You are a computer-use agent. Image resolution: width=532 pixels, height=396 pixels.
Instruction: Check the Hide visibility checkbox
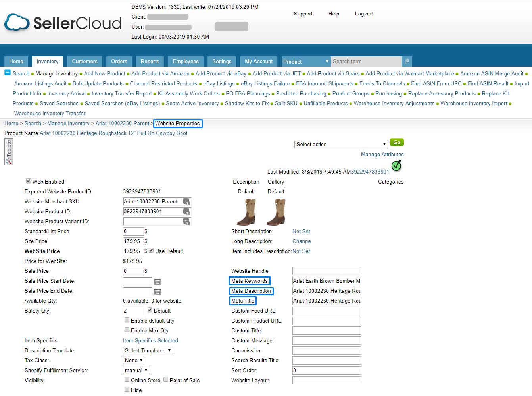tap(127, 389)
